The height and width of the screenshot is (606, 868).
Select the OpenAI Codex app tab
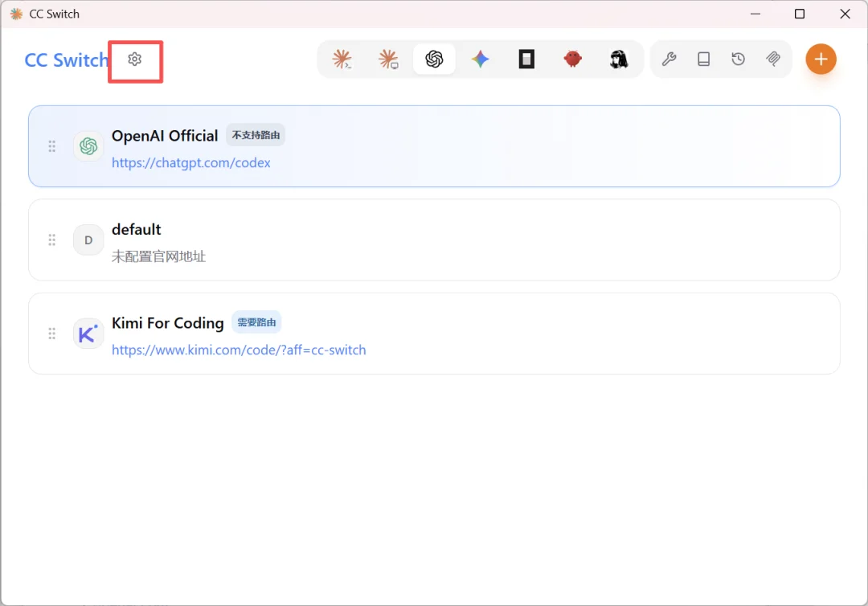435,59
